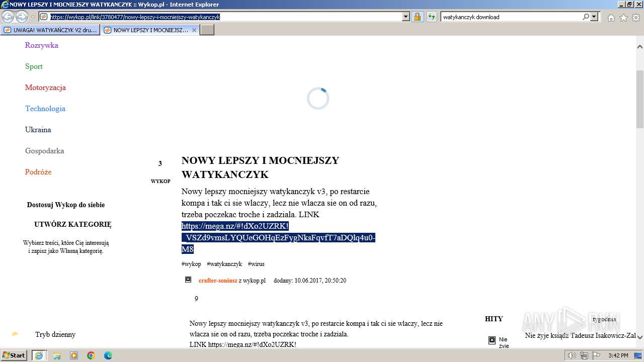This screenshot has width=644, height=362.
Task: Go to the Home page icon
Action: pyautogui.click(x=611, y=18)
